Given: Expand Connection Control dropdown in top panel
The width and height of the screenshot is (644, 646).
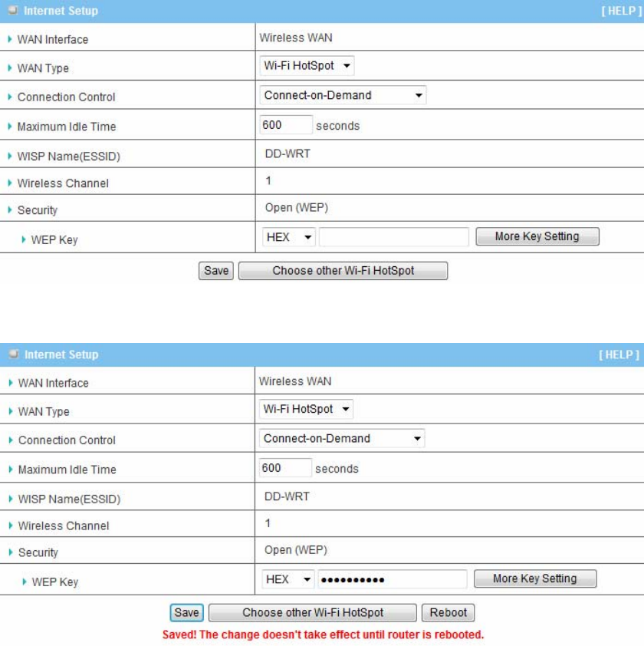Looking at the screenshot, I should (343, 95).
